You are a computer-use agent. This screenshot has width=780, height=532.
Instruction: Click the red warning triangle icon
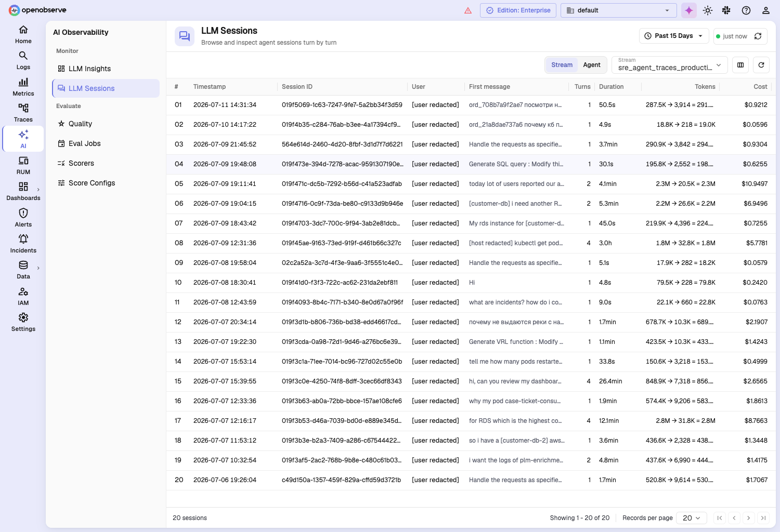point(468,10)
